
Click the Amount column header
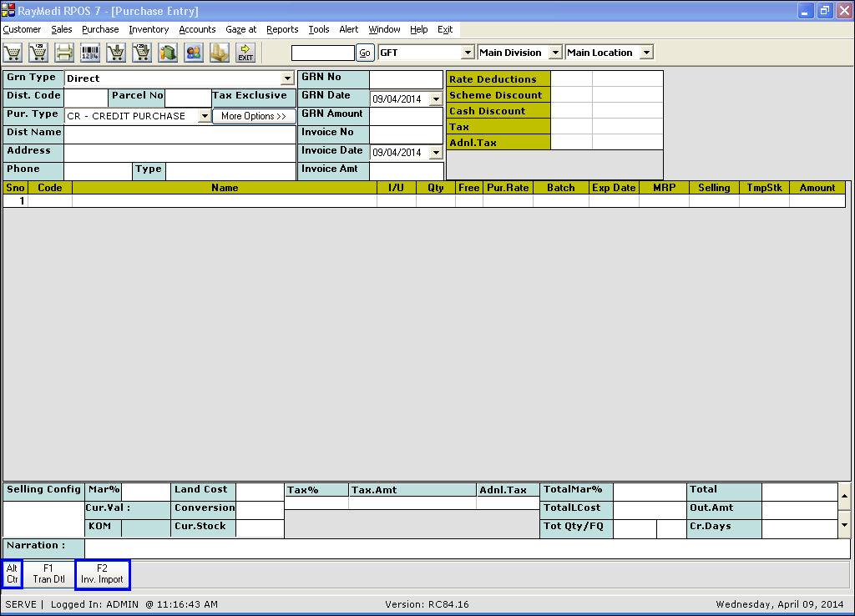pyautogui.click(x=817, y=188)
